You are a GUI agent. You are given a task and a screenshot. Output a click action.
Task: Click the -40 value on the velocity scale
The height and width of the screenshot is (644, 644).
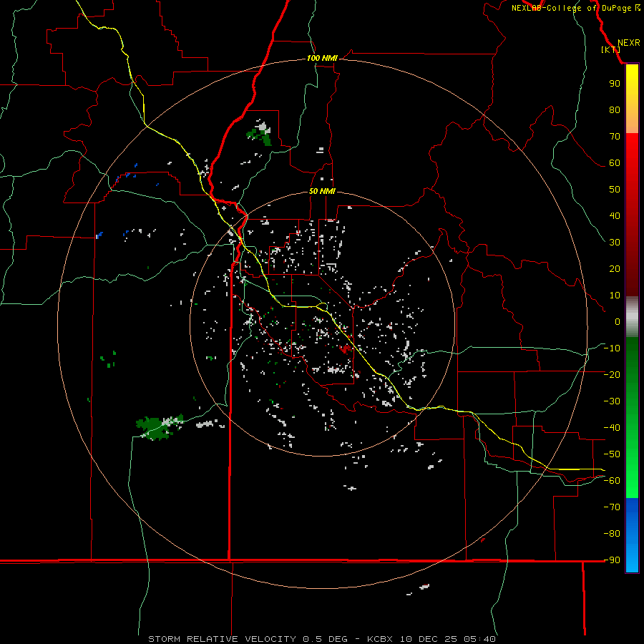(x=612, y=428)
